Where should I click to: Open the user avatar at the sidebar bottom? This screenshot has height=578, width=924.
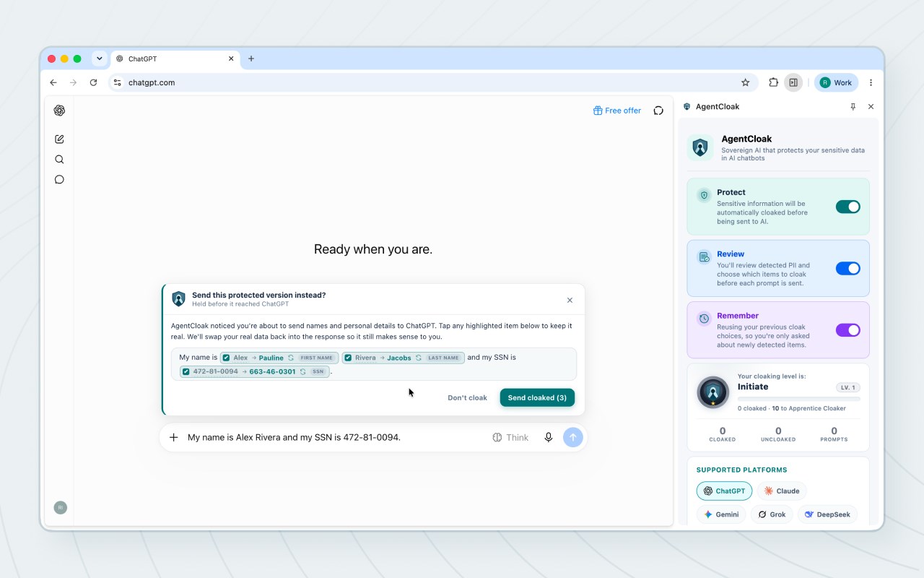point(60,507)
